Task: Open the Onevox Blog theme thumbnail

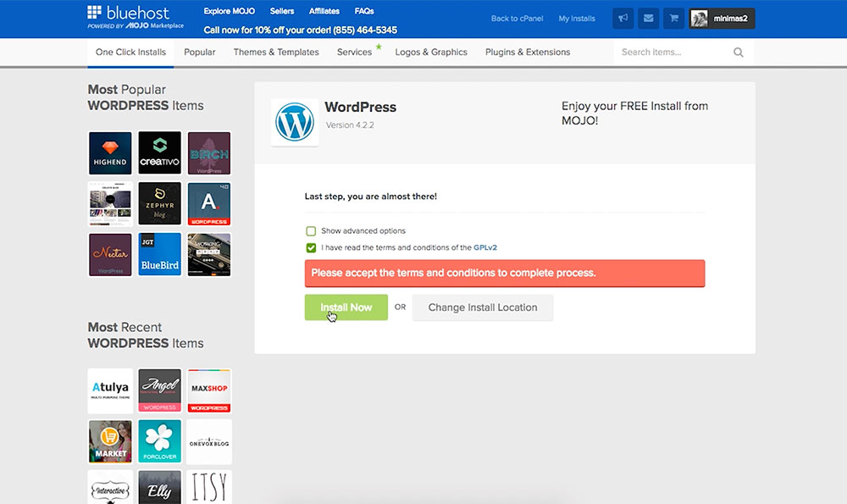Action: pos(209,442)
